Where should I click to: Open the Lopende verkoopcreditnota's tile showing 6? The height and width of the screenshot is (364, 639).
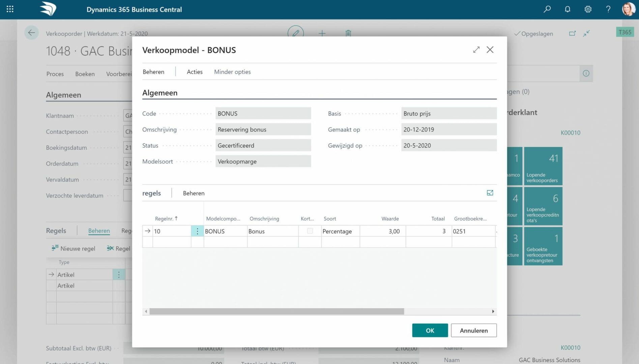pos(543,206)
